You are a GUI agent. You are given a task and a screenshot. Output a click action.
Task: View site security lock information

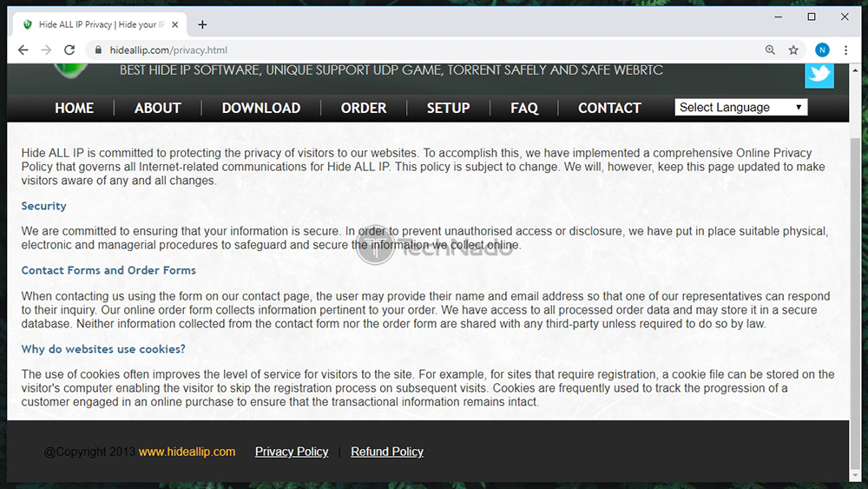[99, 50]
